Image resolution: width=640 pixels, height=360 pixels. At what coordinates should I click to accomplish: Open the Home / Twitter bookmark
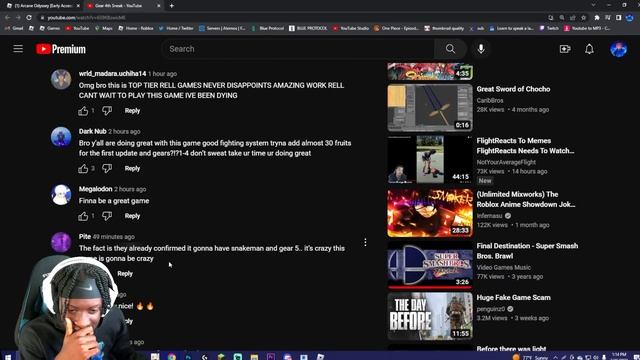coord(176,28)
